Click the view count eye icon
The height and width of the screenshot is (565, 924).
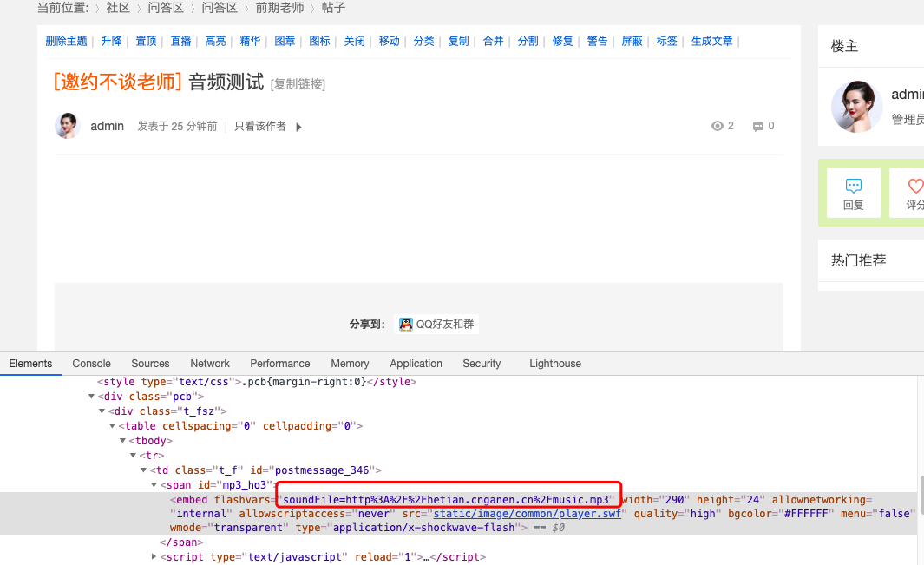[717, 126]
